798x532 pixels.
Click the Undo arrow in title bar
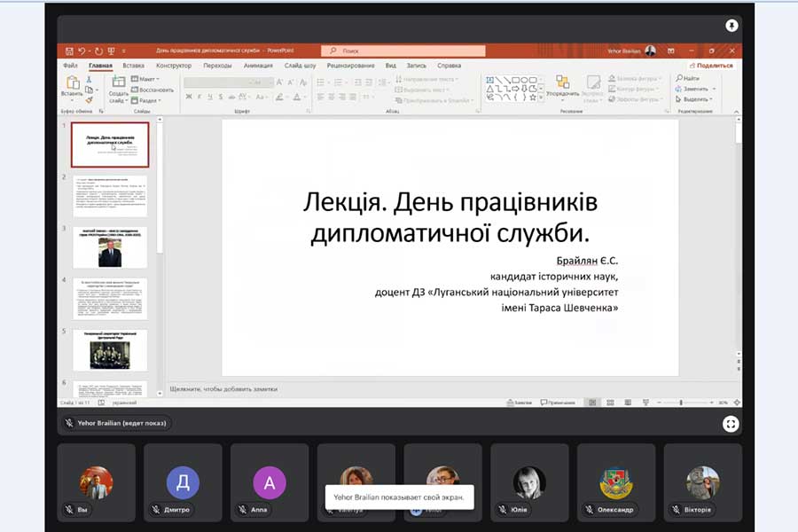coord(82,51)
